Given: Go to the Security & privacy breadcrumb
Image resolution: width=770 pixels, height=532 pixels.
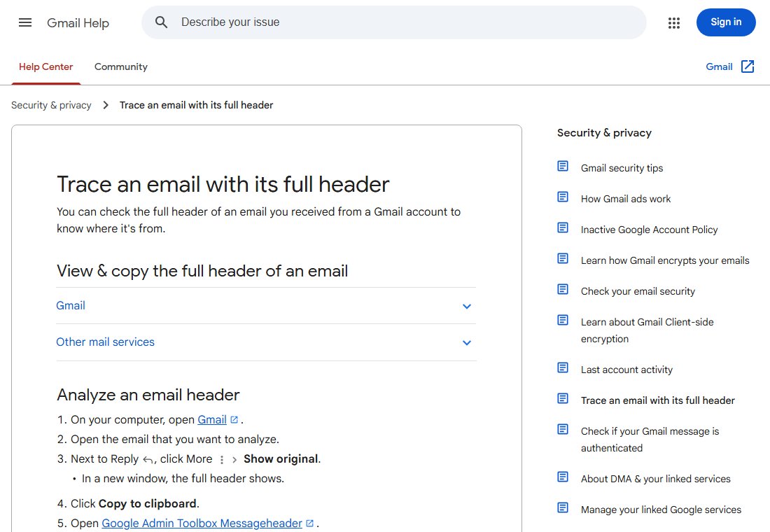Looking at the screenshot, I should [51, 105].
